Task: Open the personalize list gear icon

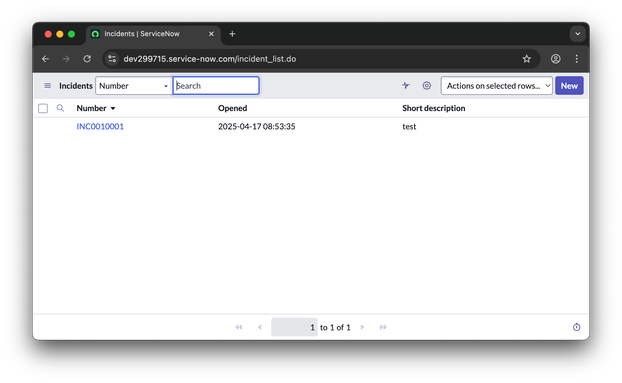Action: (x=427, y=86)
